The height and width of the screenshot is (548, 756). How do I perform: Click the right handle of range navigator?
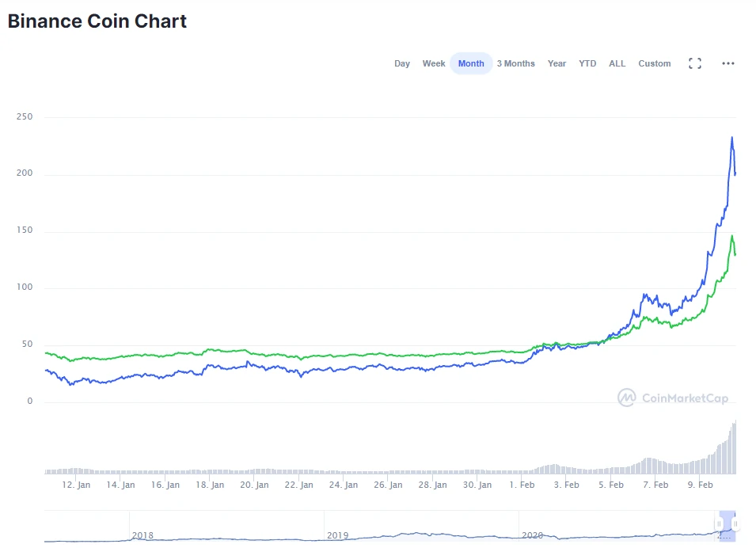pos(735,523)
